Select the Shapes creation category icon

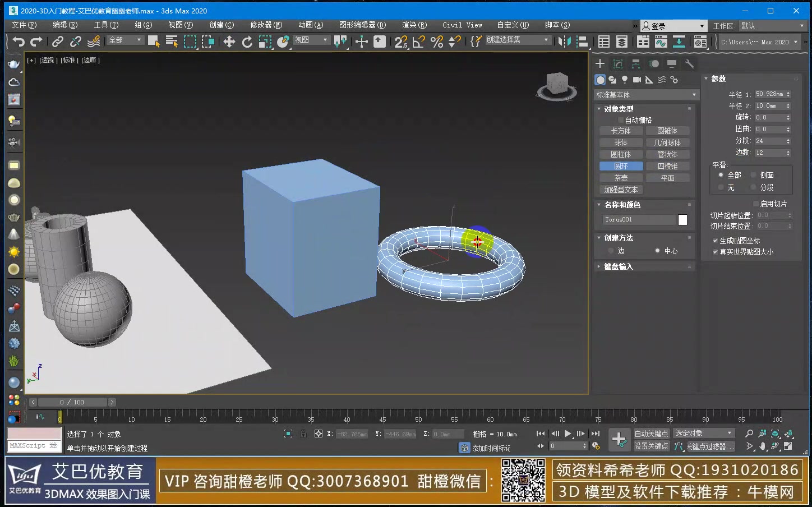(612, 80)
